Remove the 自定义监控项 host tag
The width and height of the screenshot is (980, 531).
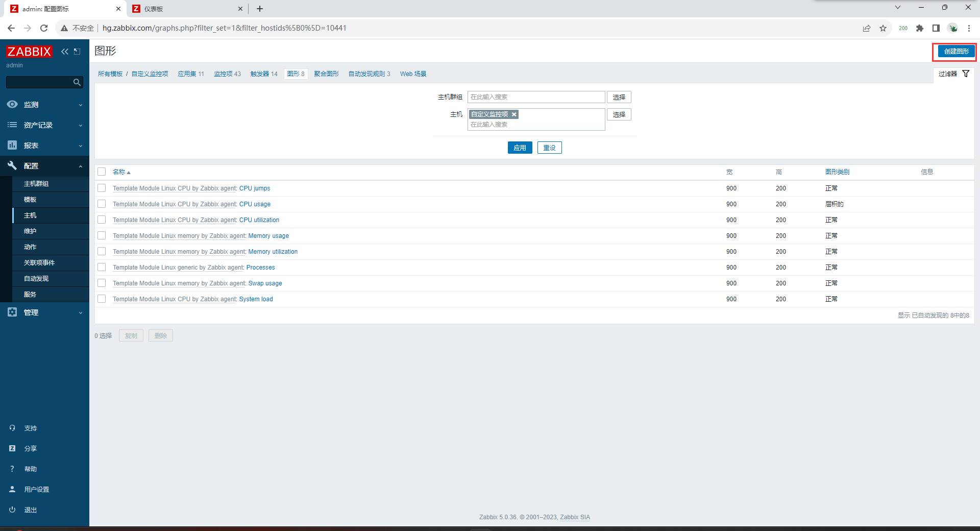click(514, 114)
